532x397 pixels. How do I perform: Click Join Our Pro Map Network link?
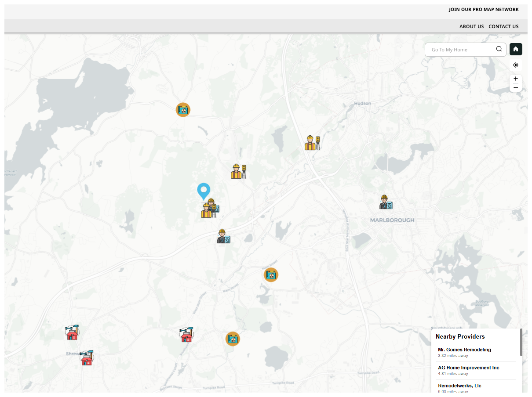pyautogui.click(x=483, y=10)
